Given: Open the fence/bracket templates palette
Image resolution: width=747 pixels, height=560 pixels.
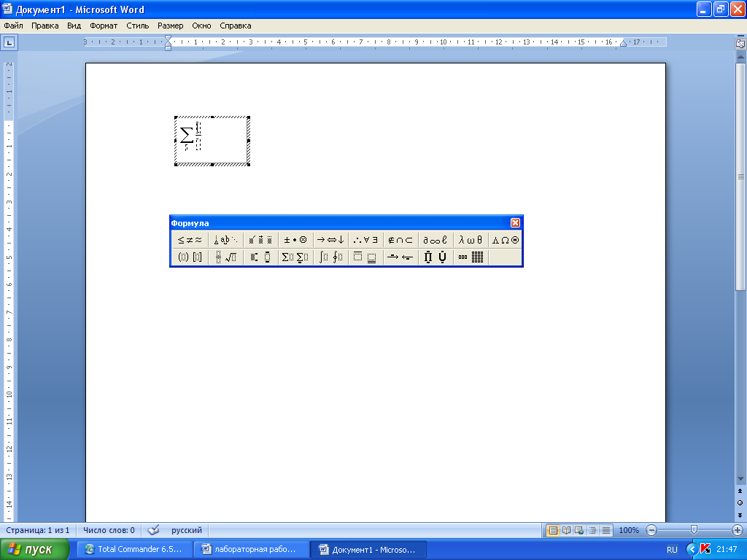Looking at the screenshot, I should [190, 257].
